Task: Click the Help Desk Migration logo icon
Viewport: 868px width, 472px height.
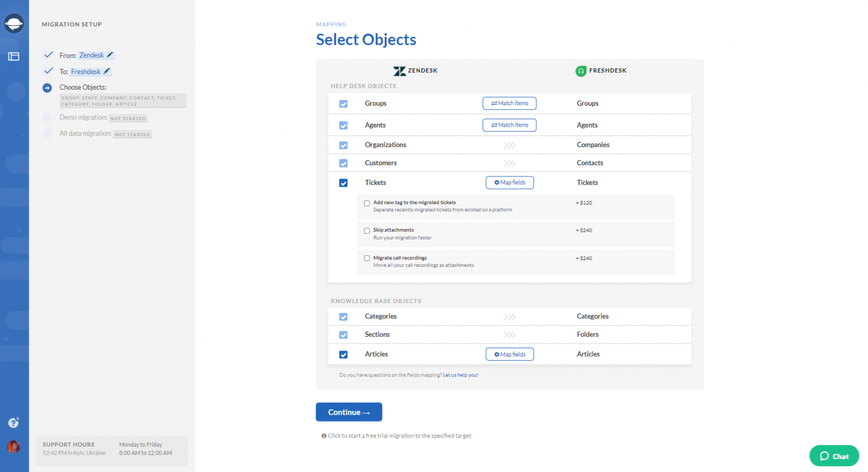Action: coord(14,23)
